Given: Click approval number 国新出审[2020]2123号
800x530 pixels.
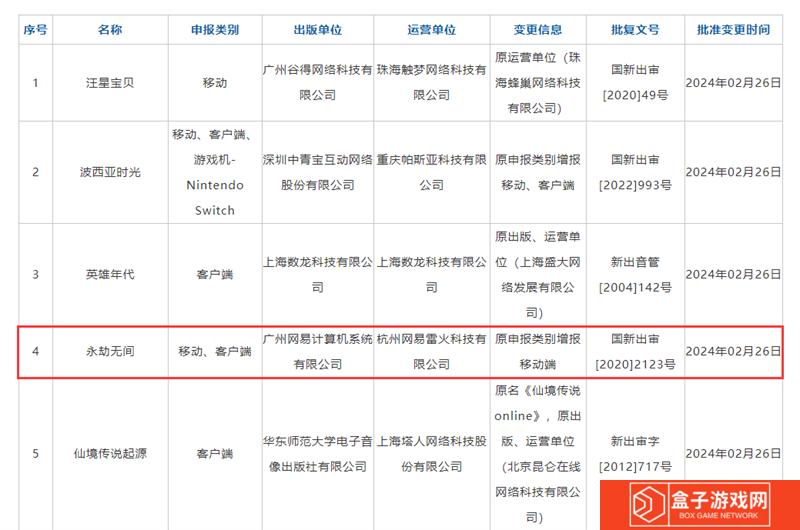Looking at the screenshot, I should click(x=635, y=351).
